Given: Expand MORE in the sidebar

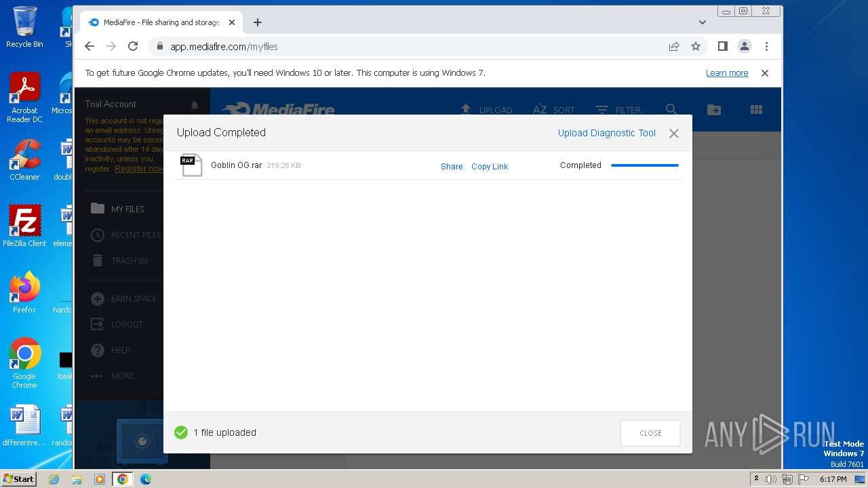Looking at the screenshot, I should pos(112,375).
